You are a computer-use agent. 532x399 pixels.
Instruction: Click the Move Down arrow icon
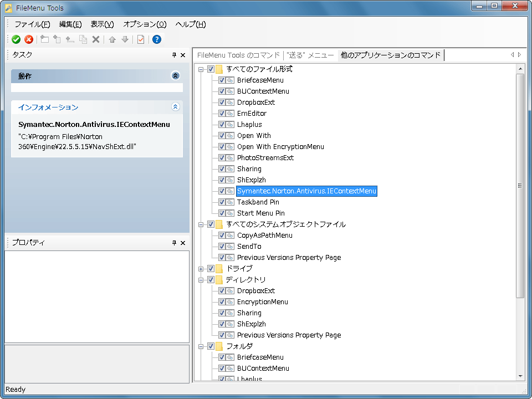(125, 39)
